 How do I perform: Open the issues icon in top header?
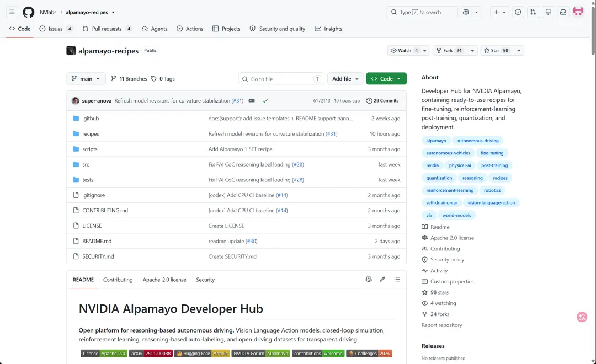518,12
